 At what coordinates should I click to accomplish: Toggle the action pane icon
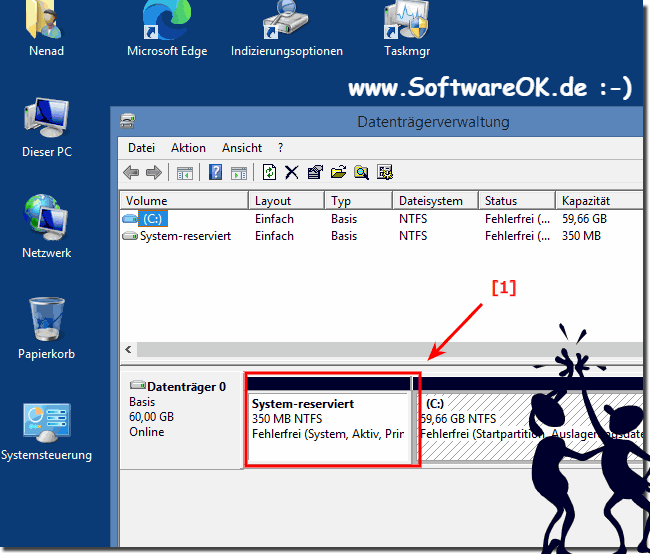tap(239, 173)
